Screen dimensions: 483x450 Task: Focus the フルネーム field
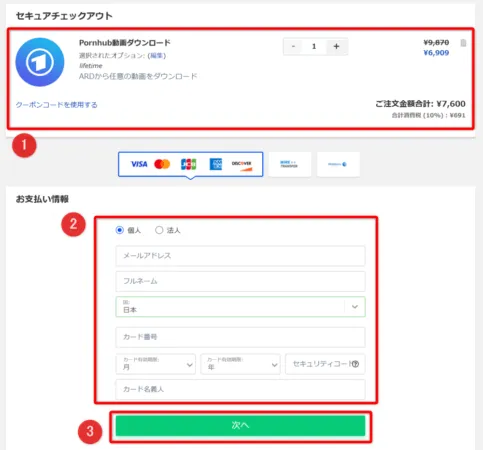click(x=240, y=281)
